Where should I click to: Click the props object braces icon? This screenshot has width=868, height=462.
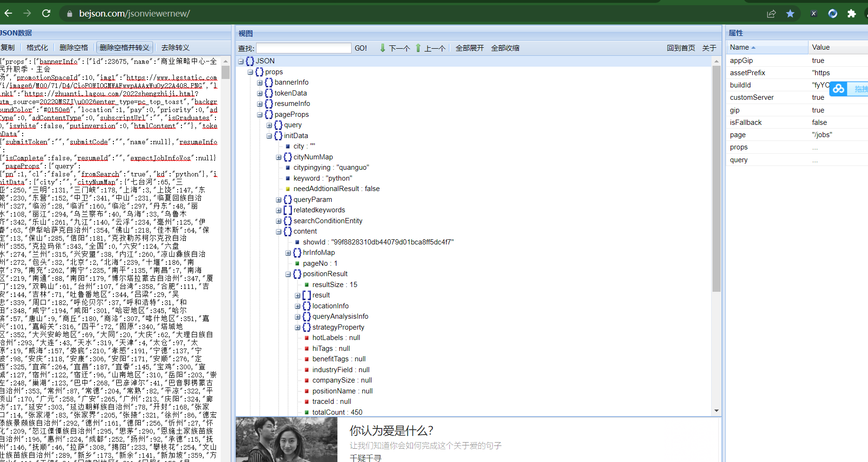point(259,72)
